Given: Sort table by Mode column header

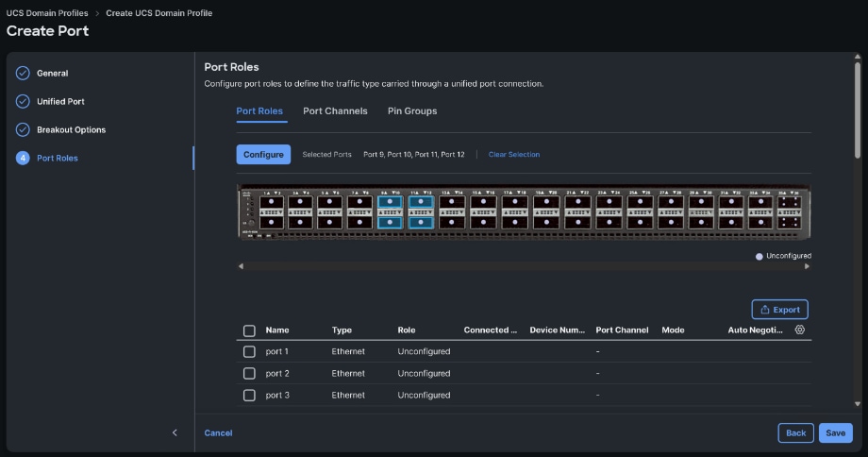Looking at the screenshot, I should [673, 330].
